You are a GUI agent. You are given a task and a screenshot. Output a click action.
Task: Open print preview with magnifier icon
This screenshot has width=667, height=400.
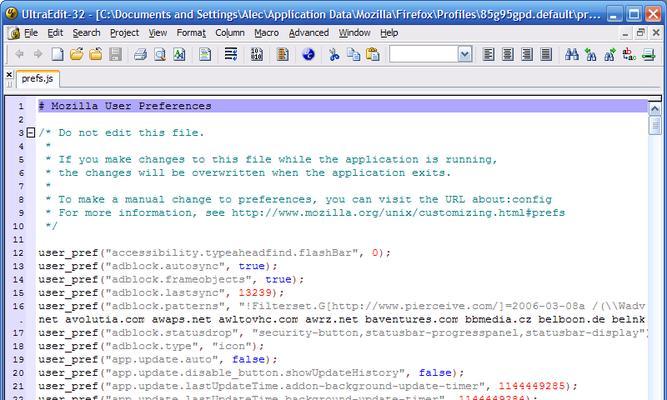point(160,54)
